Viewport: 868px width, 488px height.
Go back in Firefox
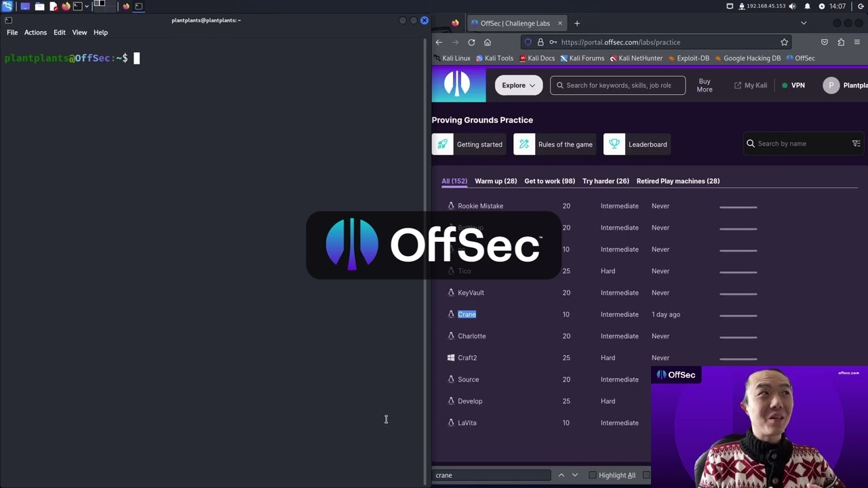[439, 42]
